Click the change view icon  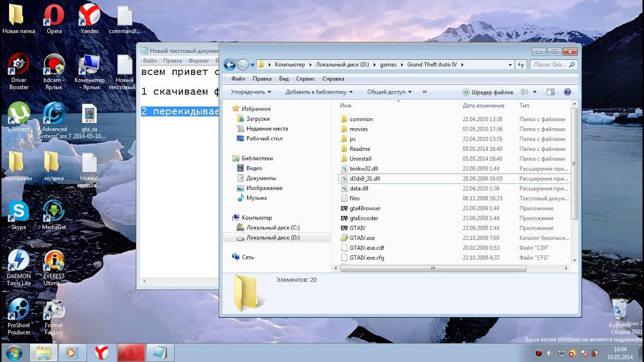[x=525, y=92]
